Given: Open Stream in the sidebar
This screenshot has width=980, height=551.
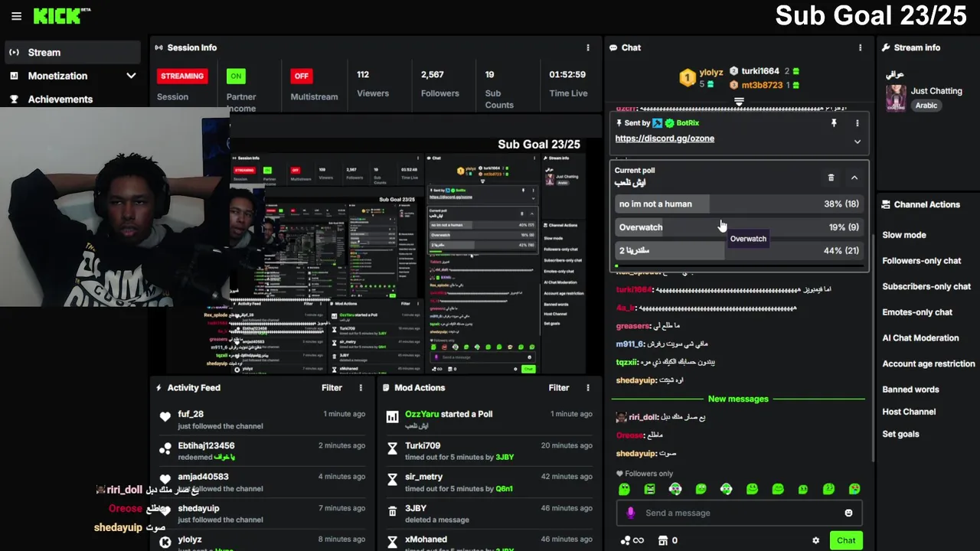Looking at the screenshot, I should (73, 52).
